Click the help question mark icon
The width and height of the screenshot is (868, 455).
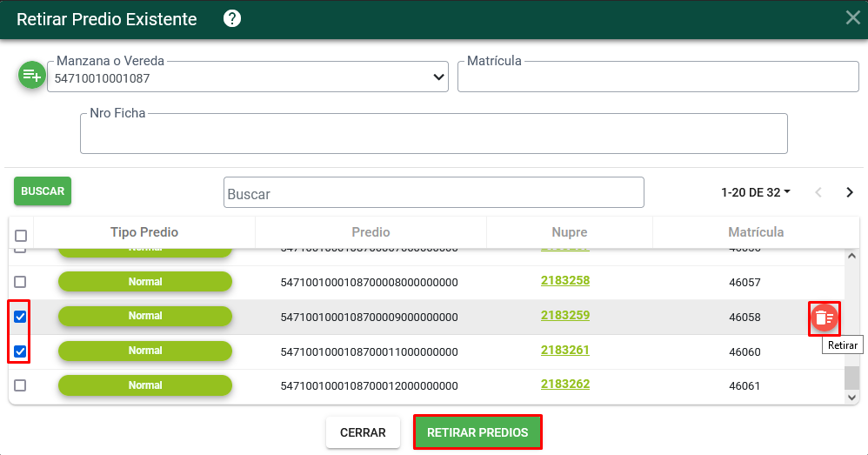[232, 19]
